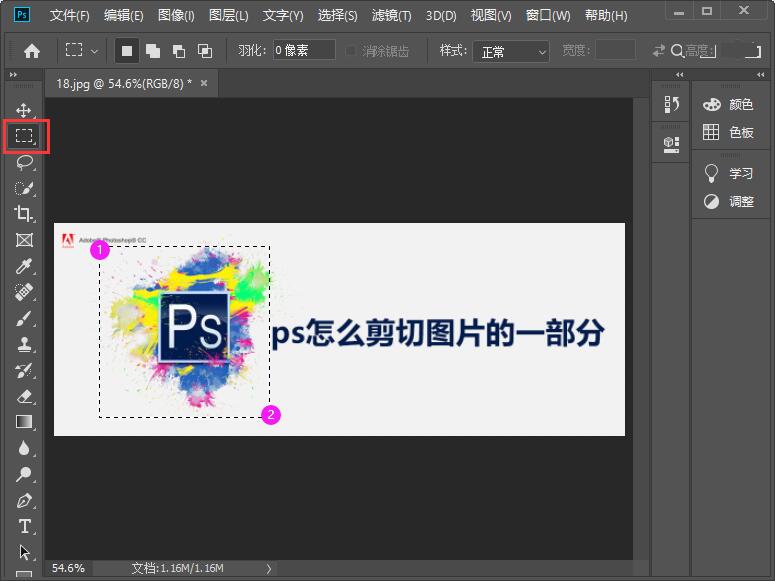Open the 文字(Y) menu

(x=283, y=15)
